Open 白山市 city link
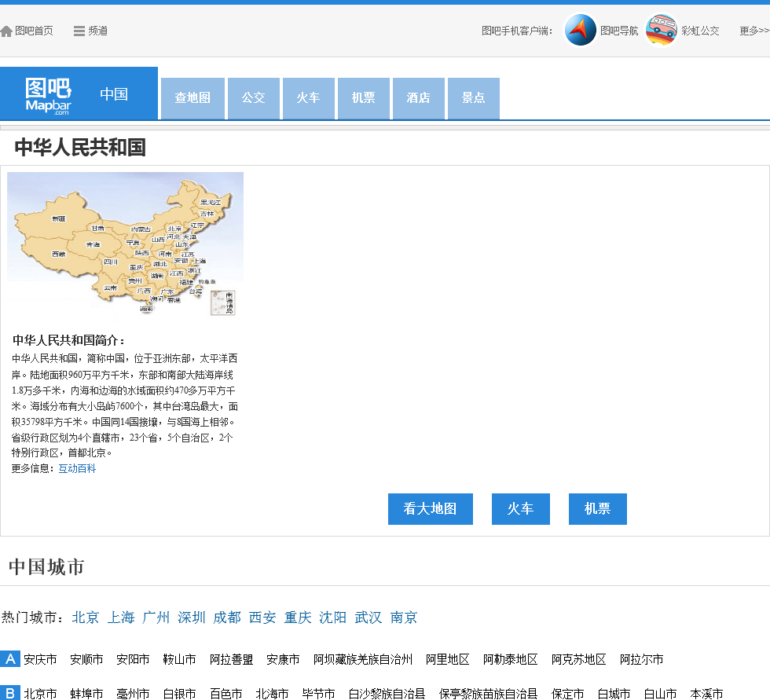 click(x=660, y=694)
